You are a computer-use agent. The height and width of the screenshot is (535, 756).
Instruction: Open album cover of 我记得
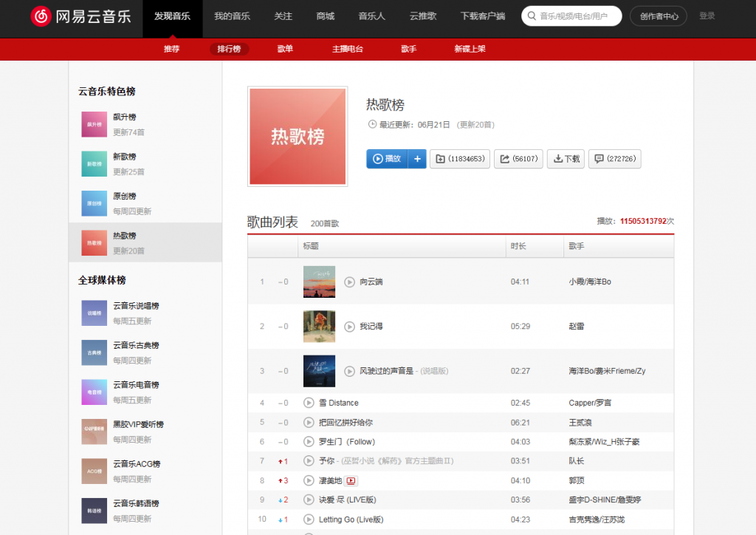click(319, 327)
